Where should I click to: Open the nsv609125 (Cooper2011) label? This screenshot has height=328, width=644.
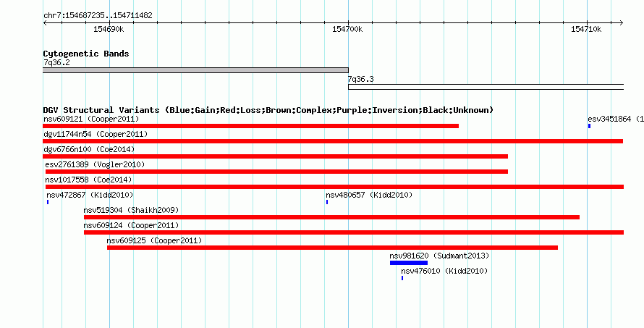click(154, 241)
